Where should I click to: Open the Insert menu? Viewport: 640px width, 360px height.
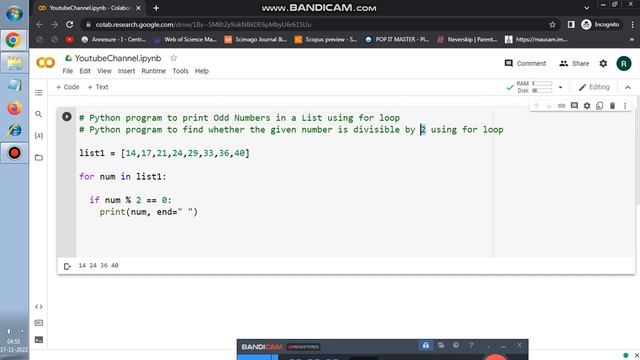point(127,71)
